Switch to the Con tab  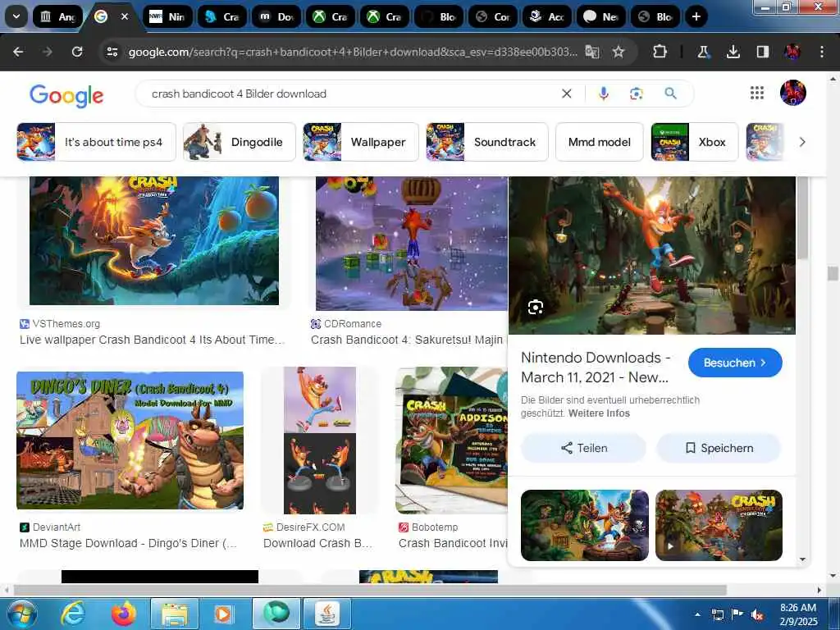coord(493,16)
